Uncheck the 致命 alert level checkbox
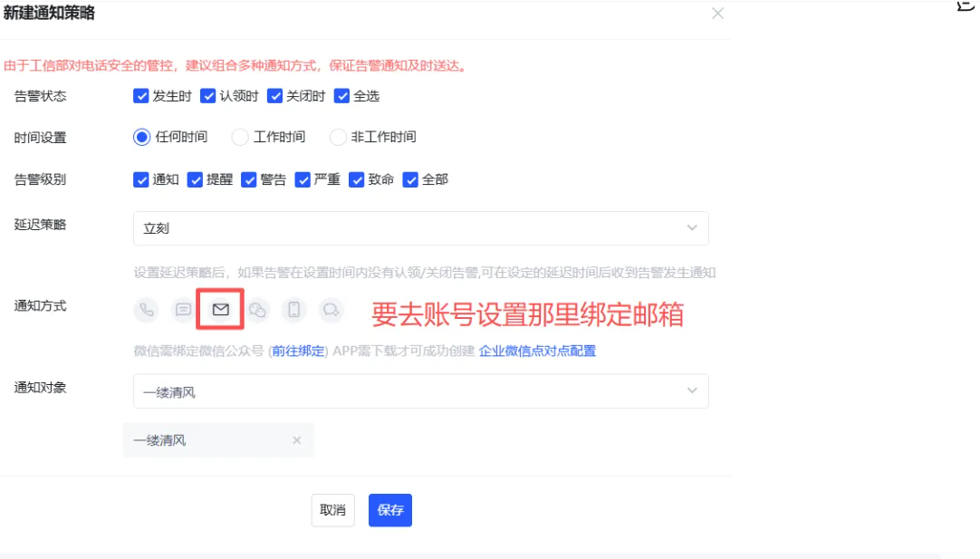Screen dimensions: 980x559 [357, 179]
